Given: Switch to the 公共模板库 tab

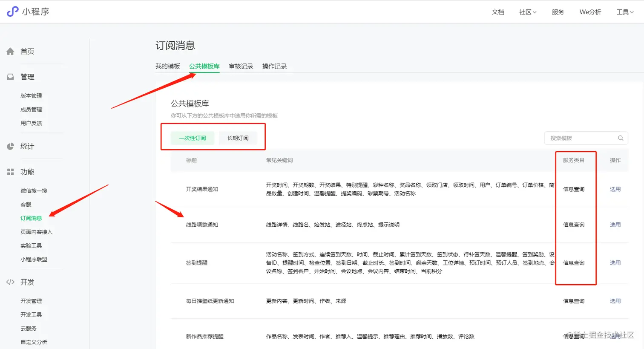Looking at the screenshot, I should pos(204,66).
